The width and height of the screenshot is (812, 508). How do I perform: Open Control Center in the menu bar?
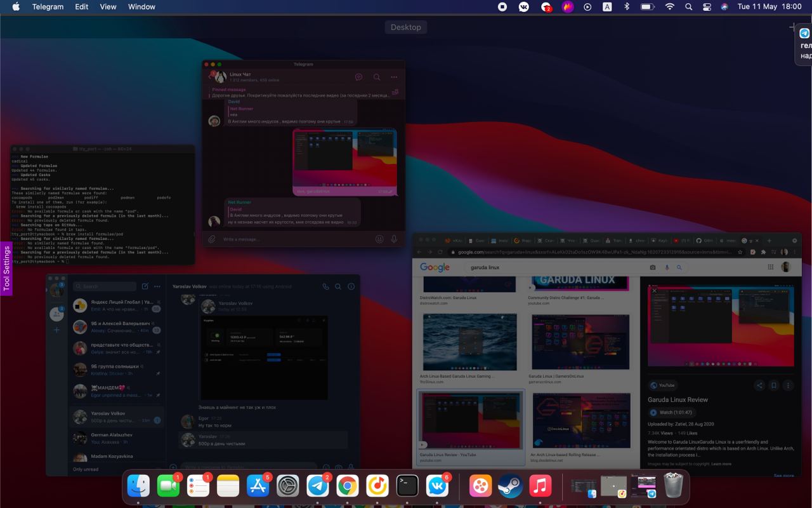[x=707, y=7]
